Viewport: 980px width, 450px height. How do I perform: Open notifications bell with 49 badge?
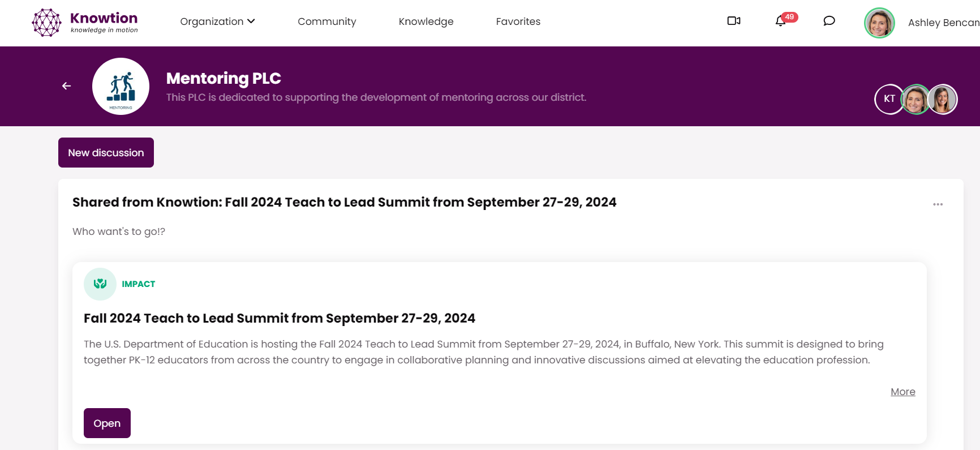(781, 22)
